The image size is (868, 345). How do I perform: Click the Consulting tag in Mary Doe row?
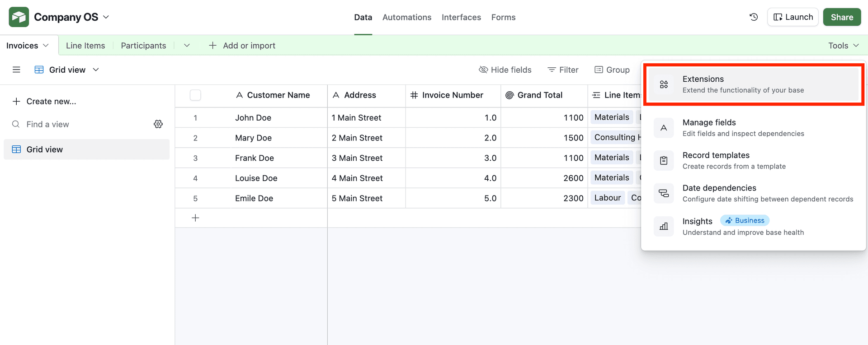(615, 137)
